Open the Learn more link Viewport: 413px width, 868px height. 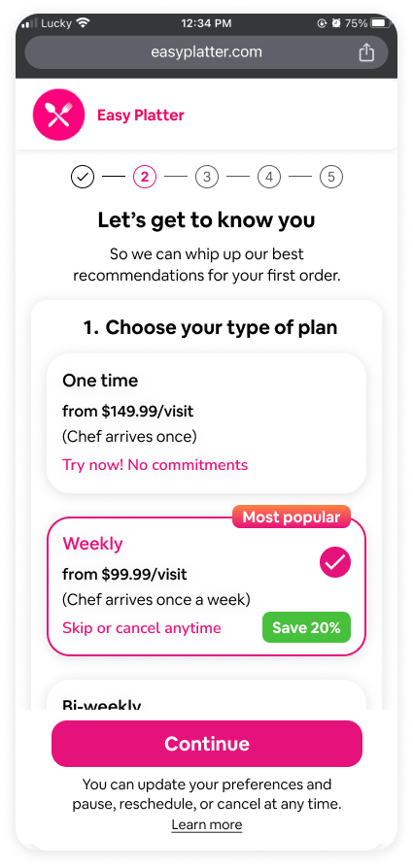pyautogui.click(x=207, y=825)
